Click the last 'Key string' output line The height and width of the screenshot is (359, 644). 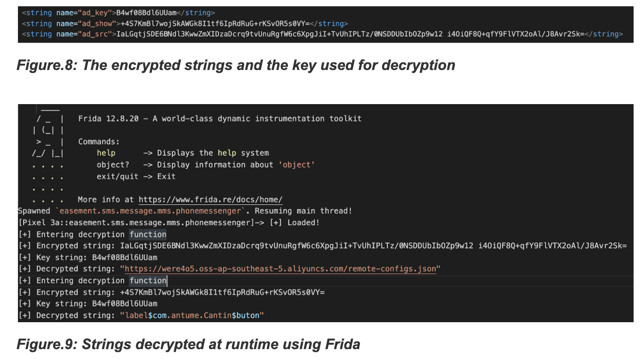click(88, 304)
